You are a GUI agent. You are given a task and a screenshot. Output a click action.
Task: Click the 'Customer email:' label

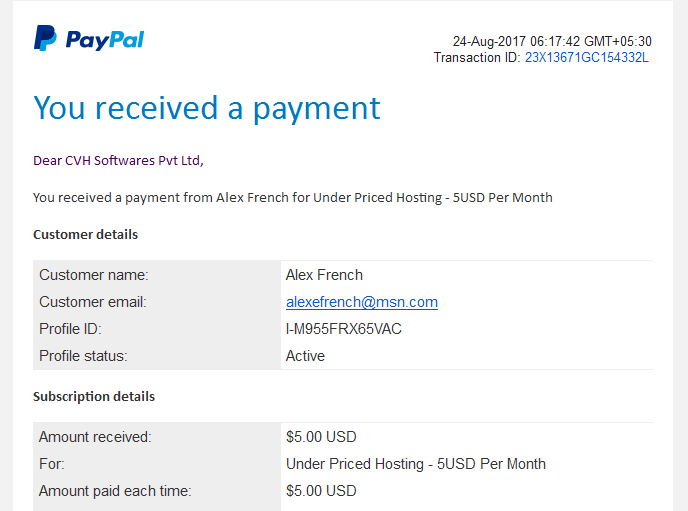tap(93, 302)
